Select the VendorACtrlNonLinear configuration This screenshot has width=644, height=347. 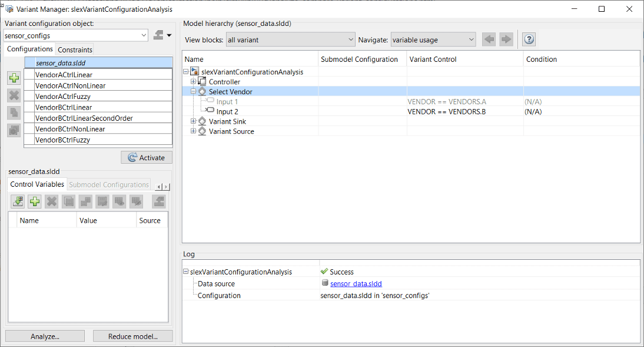click(x=98, y=85)
